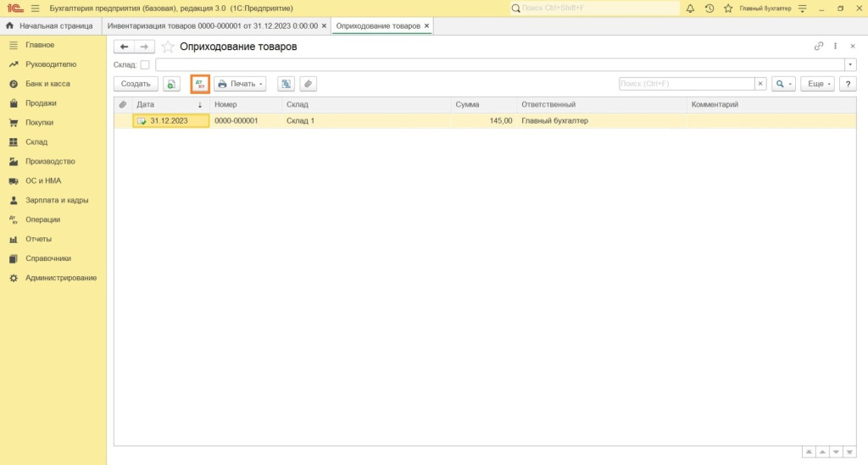Clear the list search field

pyautogui.click(x=760, y=84)
